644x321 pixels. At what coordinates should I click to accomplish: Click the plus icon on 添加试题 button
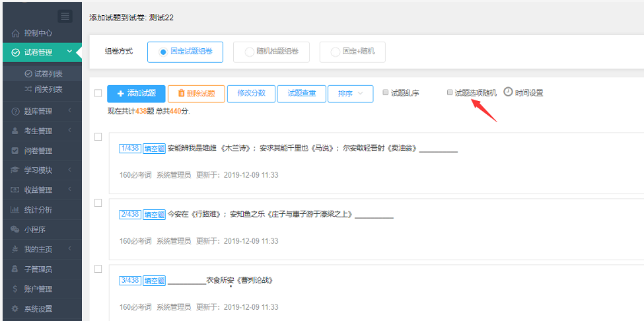pos(120,94)
